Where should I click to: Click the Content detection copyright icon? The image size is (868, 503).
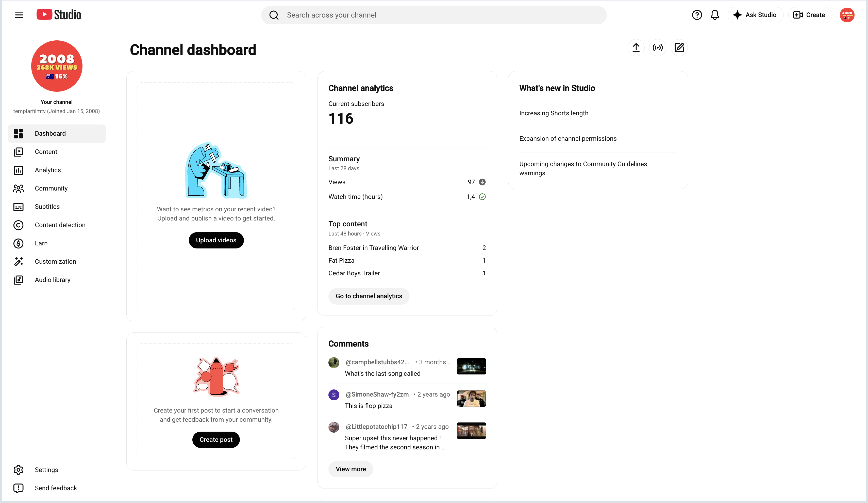[18, 225]
